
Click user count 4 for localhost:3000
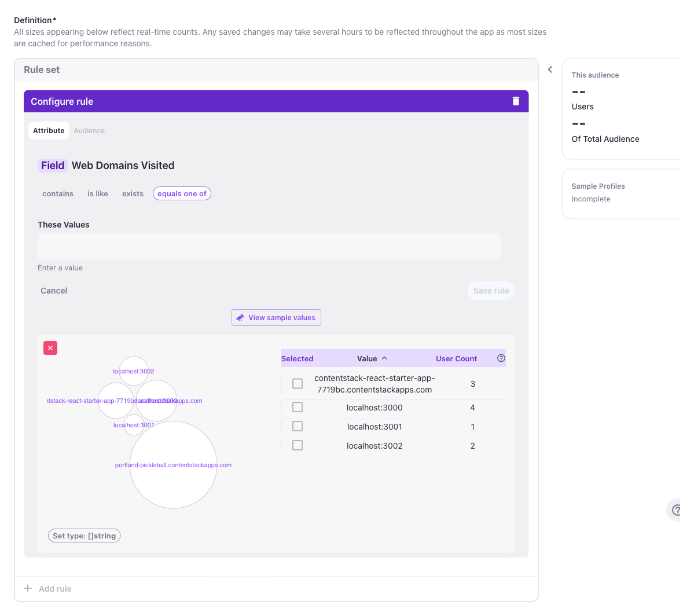(x=473, y=408)
